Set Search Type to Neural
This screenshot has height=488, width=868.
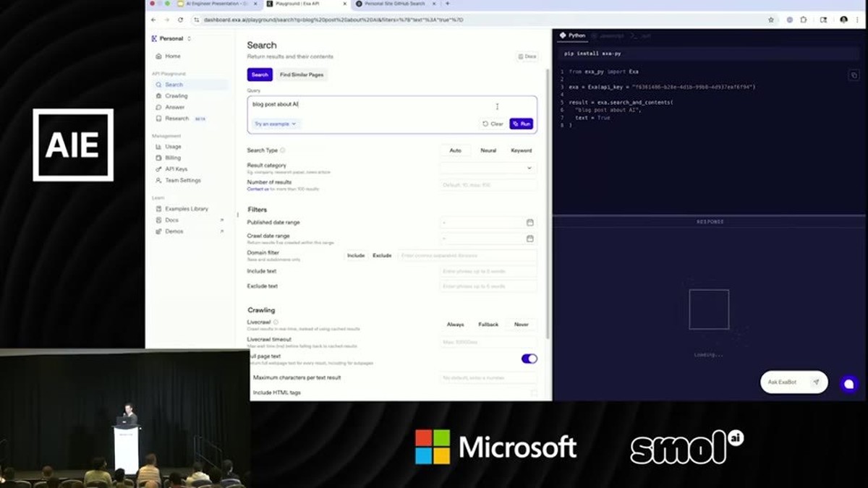(x=488, y=150)
